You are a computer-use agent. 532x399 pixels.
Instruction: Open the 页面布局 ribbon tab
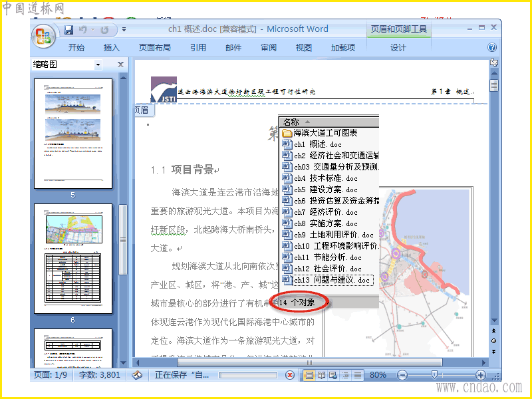pos(155,47)
